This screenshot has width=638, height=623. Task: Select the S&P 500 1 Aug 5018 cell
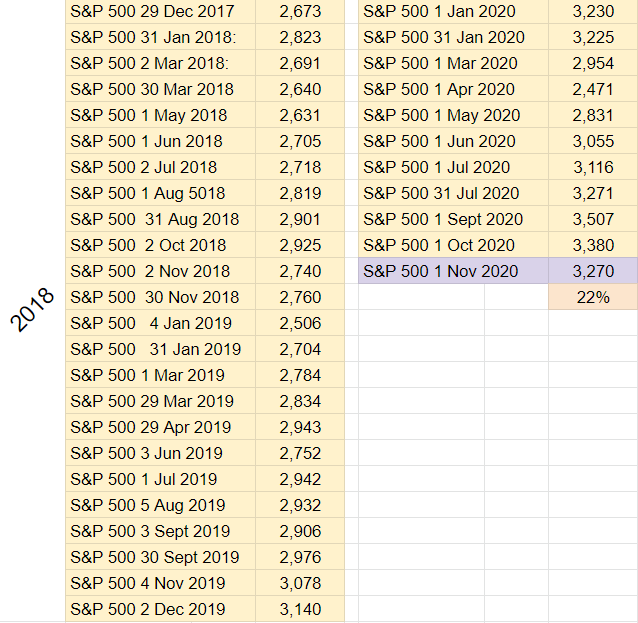pyautogui.click(x=160, y=193)
